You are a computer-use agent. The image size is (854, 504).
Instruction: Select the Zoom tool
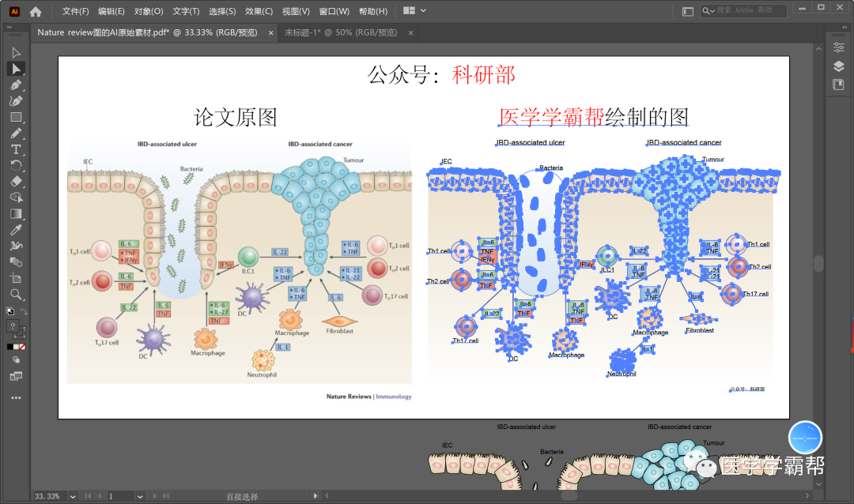pyautogui.click(x=16, y=295)
